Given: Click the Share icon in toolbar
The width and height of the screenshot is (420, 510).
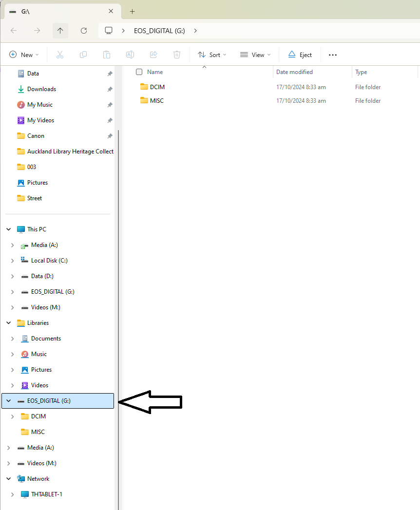Looking at the screenshot, I should pyautogui.click(x=153, y=55).
